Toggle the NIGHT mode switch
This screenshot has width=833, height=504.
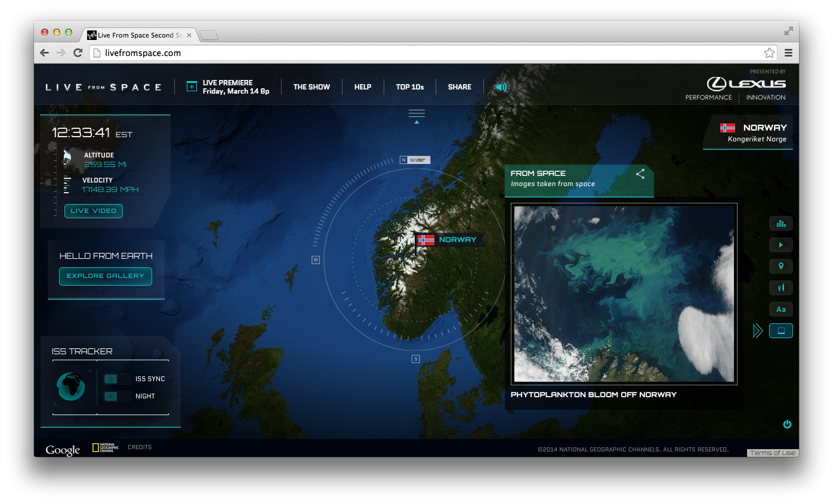click(x=117, y=396)
